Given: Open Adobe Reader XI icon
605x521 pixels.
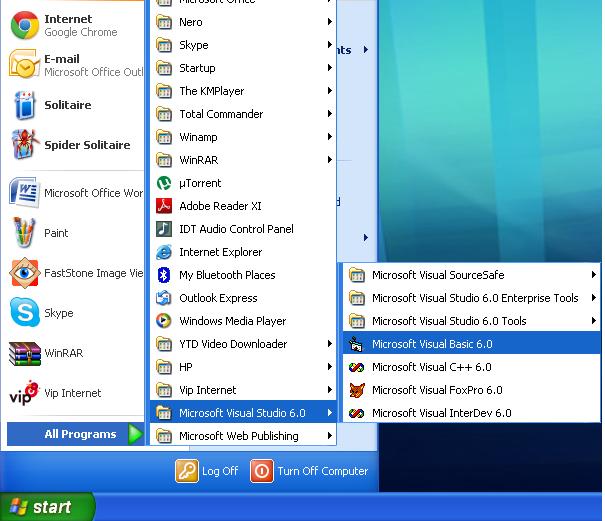Looking at the screenshot, I should pos(164,206).
